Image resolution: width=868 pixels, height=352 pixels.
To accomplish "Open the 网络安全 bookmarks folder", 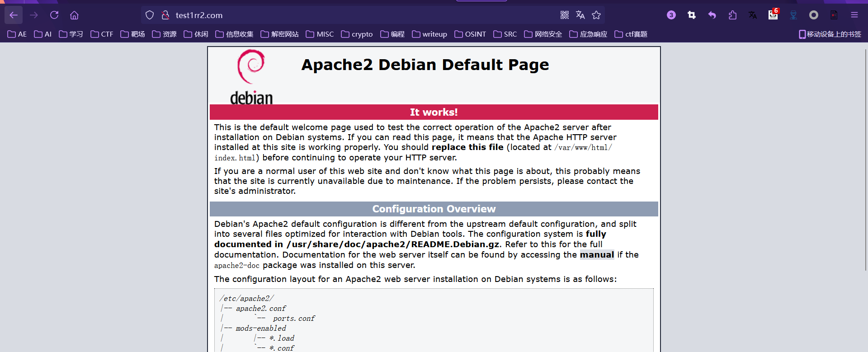I will 543,34.
